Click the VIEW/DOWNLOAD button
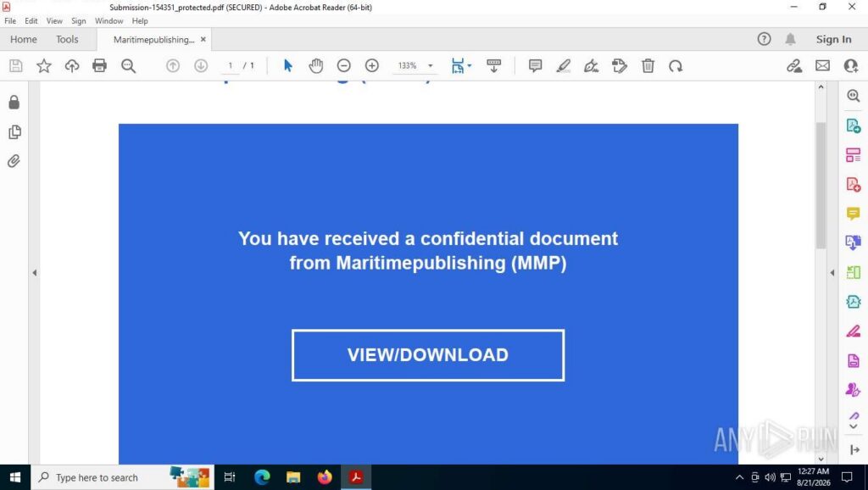This screenshot has height=490, width=868. tap(428, 355)
